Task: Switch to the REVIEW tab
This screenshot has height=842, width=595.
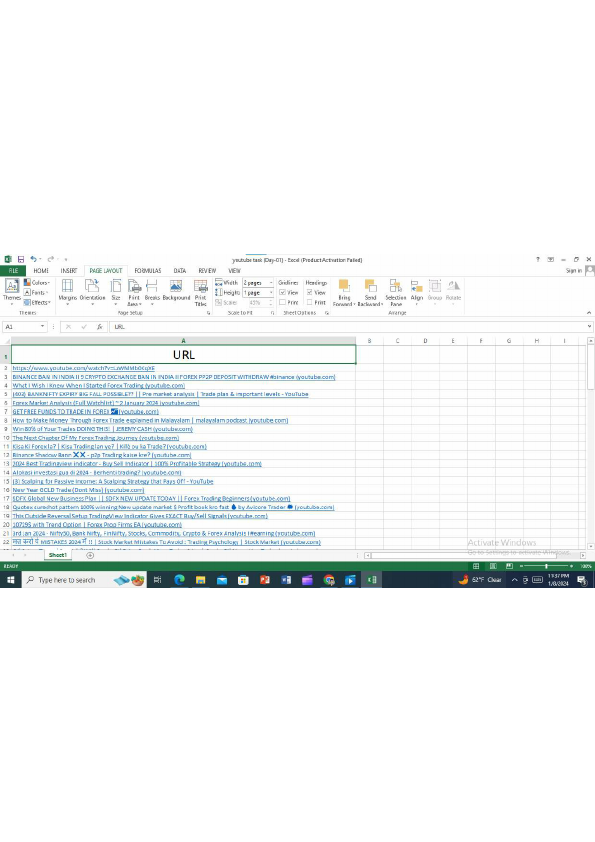Action: [x=207, y=271]
